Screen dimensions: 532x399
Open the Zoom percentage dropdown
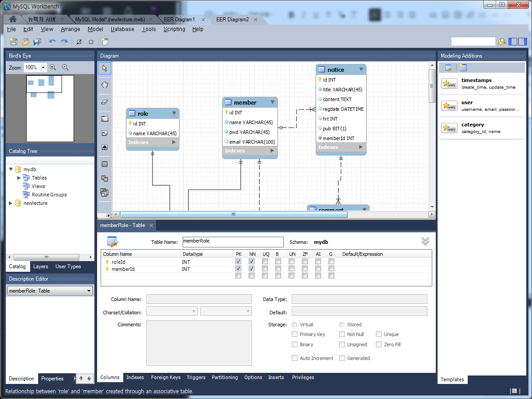[43, 67]
